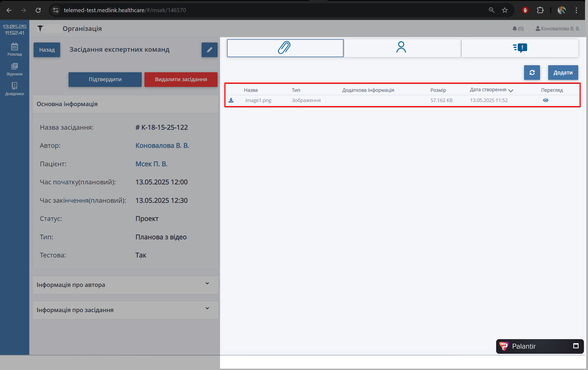Click the browser extensions puzzle icon
The width and height of the screenshot is (588, 370).
[540, 10]
